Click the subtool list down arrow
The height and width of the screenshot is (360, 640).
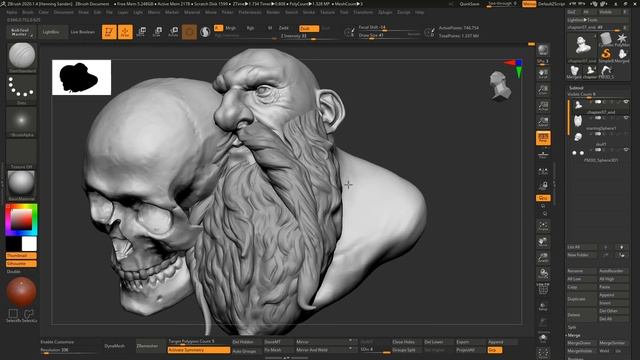(622, 247)
